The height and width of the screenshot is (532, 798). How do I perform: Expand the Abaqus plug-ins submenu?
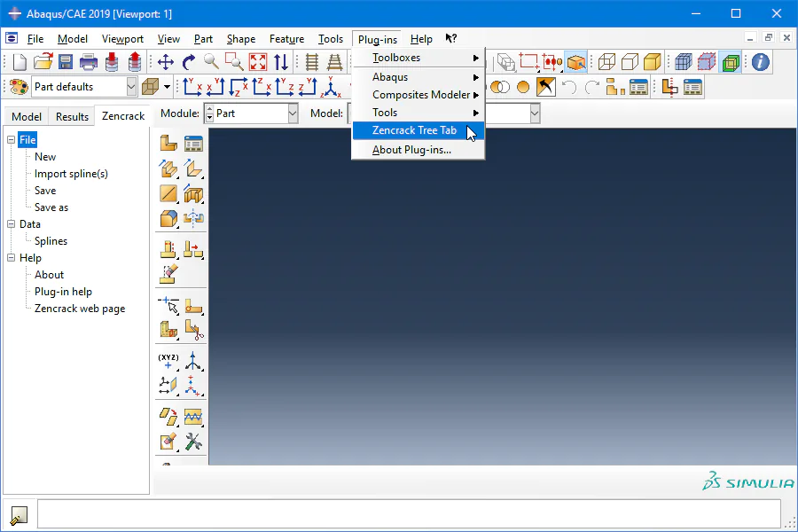pos(419,77)
